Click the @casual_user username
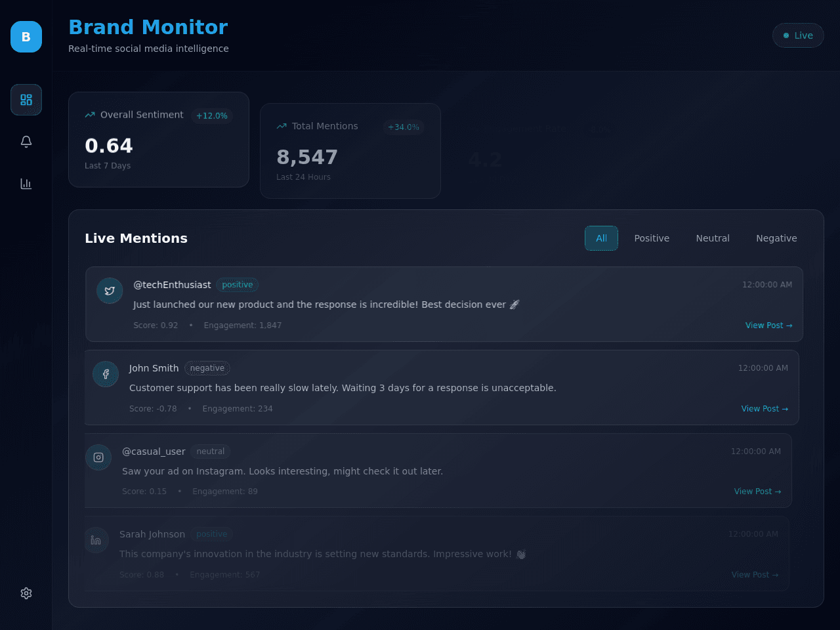The height and width of the screenshot is (630, 840). tap(154, 451)
